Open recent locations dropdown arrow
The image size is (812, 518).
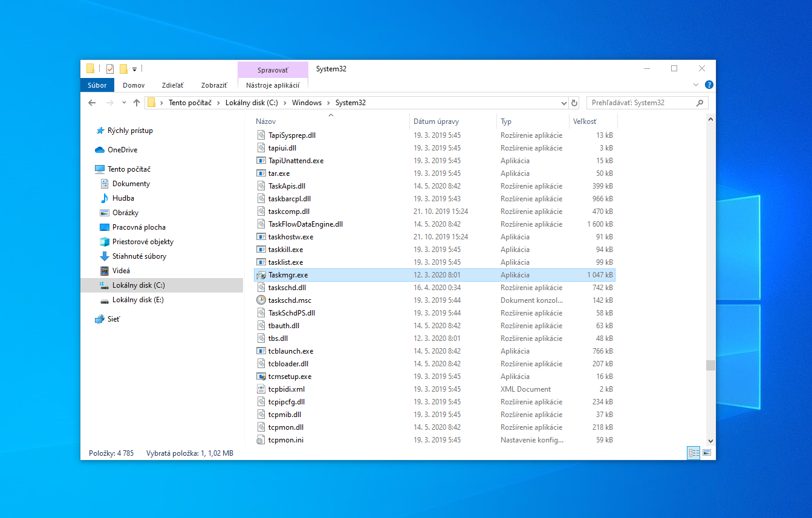(x=124, y=103)
